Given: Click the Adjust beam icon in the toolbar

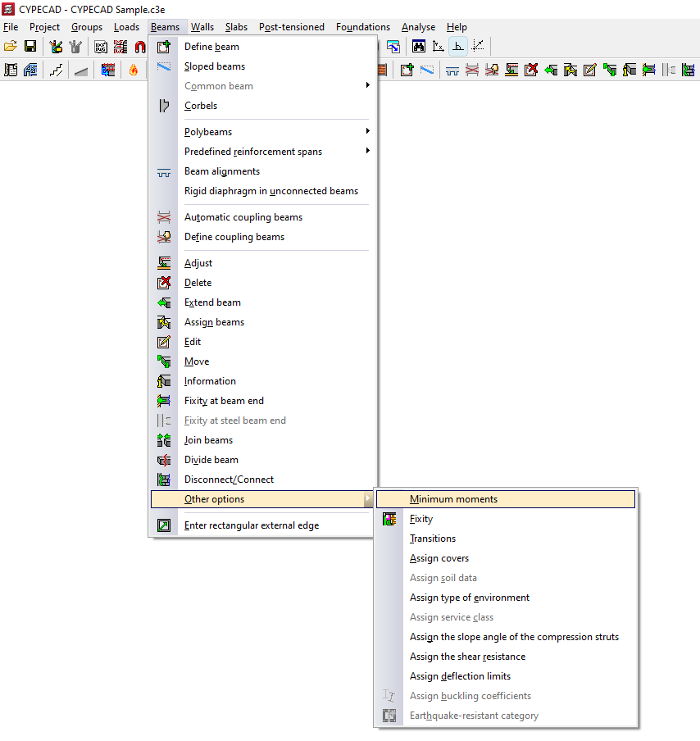Looking at the screenshot, I should 511,70.
